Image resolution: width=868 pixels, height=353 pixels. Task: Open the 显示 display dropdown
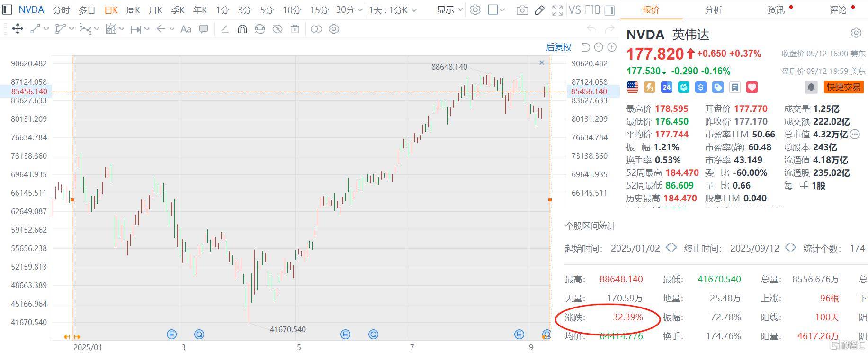click(450, 10)
